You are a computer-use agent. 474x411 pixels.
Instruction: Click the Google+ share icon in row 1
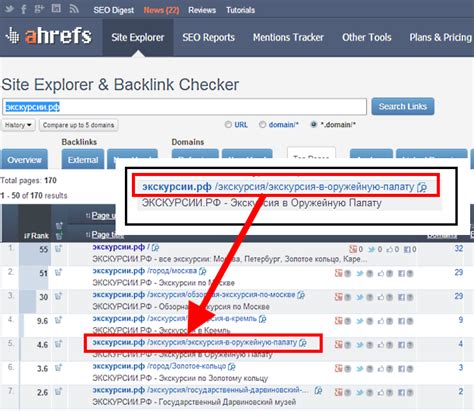tap(353, 249)
